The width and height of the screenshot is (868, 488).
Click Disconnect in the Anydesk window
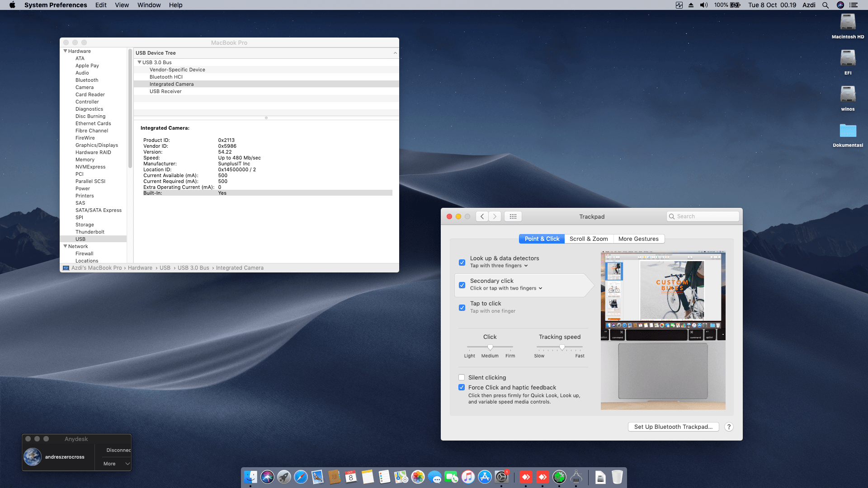tap(118, 450)
